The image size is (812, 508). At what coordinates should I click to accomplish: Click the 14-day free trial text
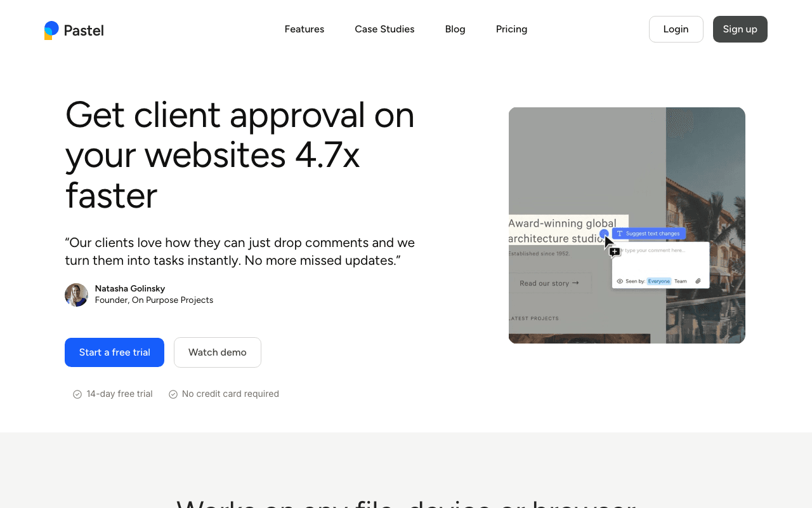click(x=119, y=394)
